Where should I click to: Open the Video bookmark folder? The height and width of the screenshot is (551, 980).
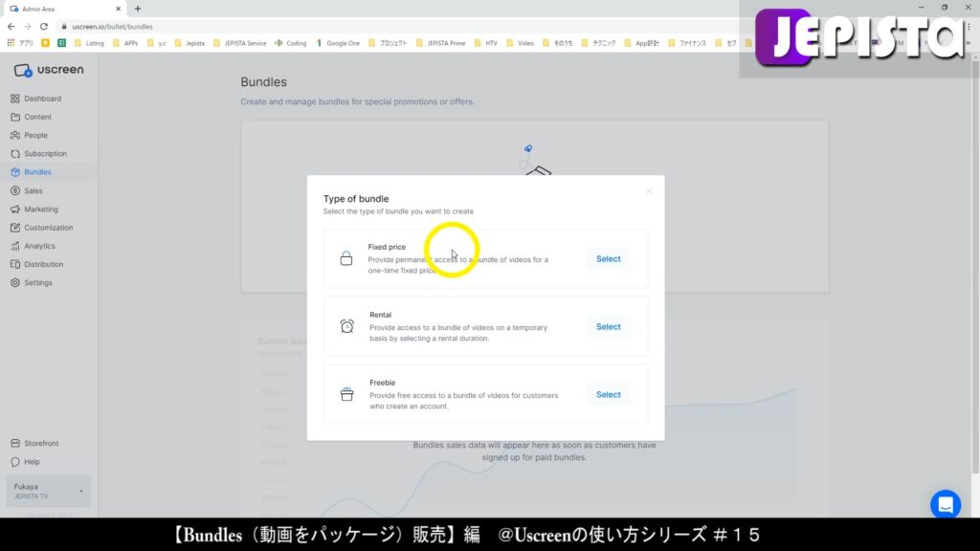[x=520, y=43]
